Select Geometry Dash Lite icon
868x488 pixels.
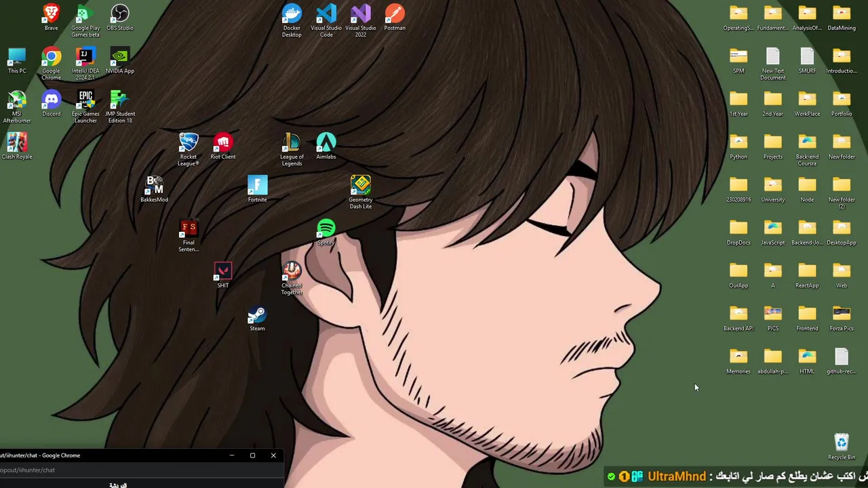[x=361, y=192]
